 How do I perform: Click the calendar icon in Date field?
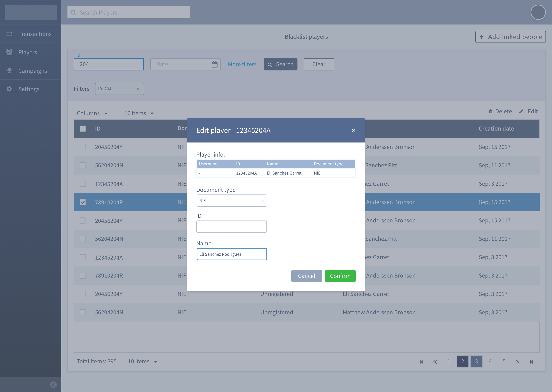[214, 65]
